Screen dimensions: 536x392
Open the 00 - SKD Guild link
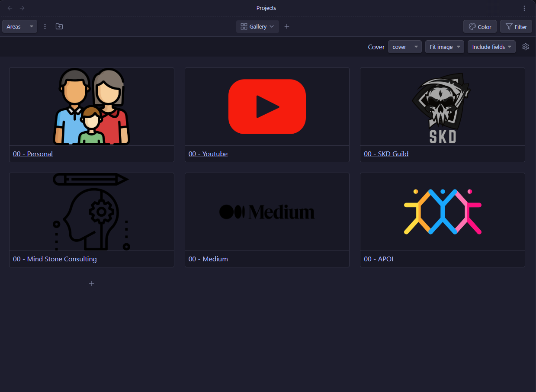[x=386, y=154]
